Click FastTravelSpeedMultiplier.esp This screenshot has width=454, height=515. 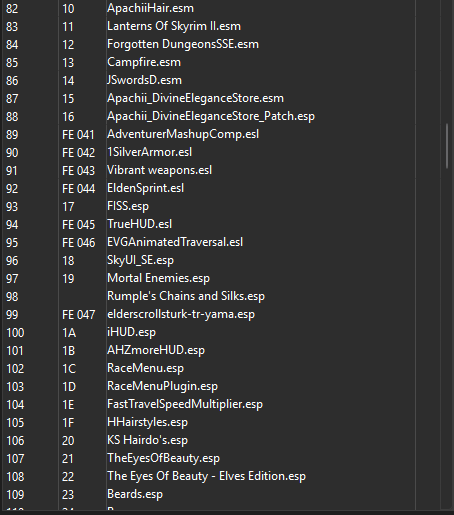(185, 404)
